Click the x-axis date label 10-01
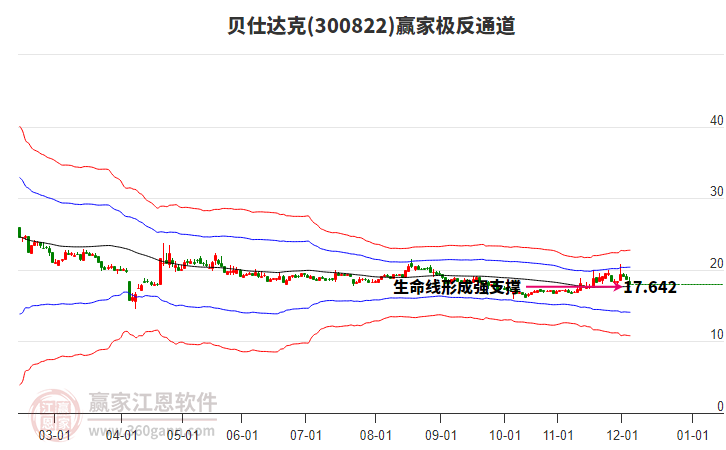 tap(505, 436)
